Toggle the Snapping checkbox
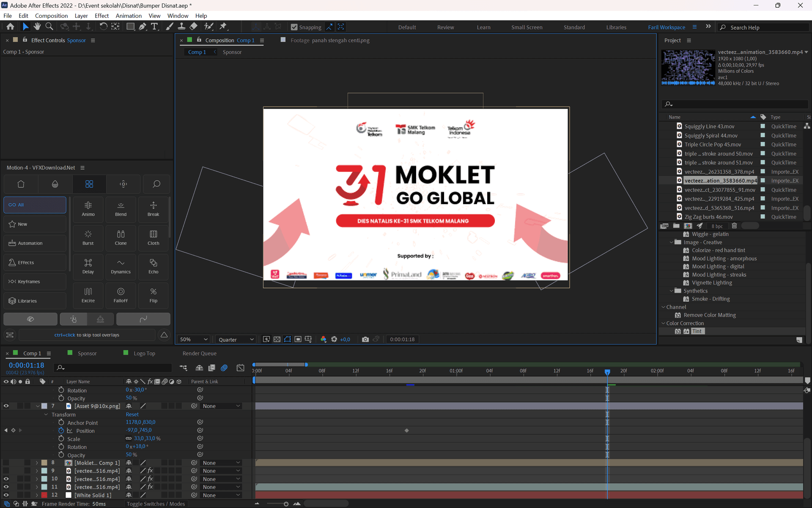Viewport: 812px width, 508px height. [x=294, y=27]
